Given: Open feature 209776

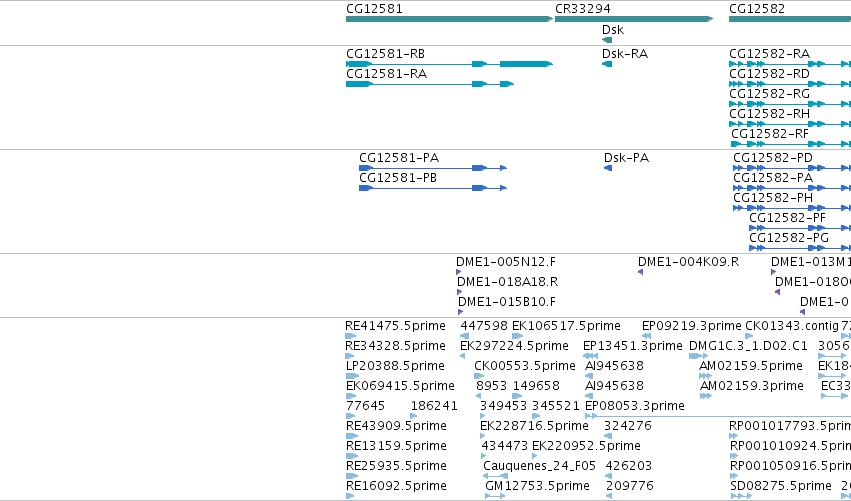Looking at the screenshot, I should (x=630, y=486).
